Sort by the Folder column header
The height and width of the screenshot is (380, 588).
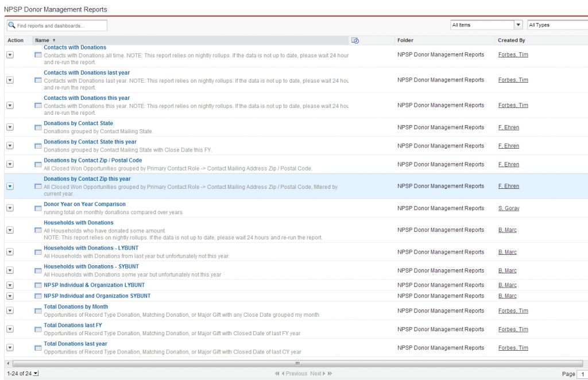coord(405,40)
